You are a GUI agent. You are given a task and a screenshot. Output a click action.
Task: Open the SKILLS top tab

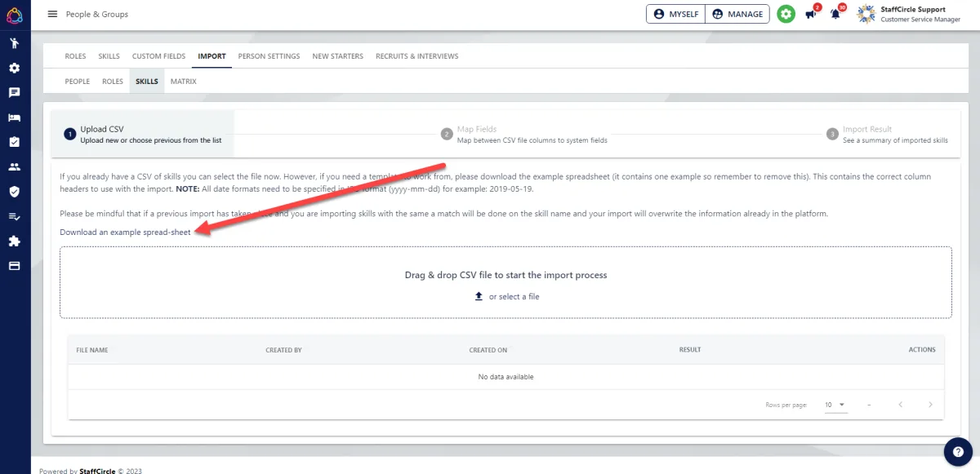coord(109,56)
